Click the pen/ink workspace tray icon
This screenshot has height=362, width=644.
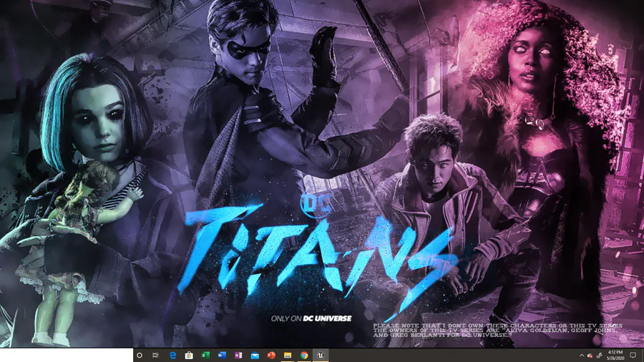(599, 356)
